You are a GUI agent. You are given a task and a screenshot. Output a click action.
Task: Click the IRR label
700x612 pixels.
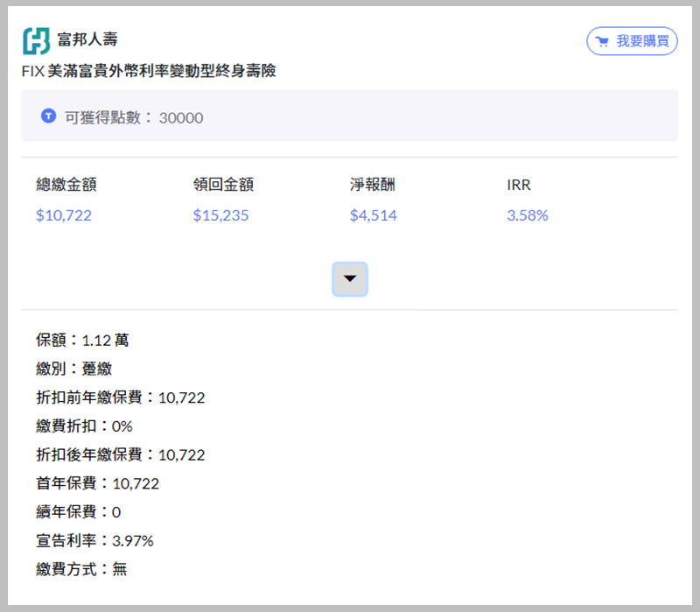pos(518,185)
